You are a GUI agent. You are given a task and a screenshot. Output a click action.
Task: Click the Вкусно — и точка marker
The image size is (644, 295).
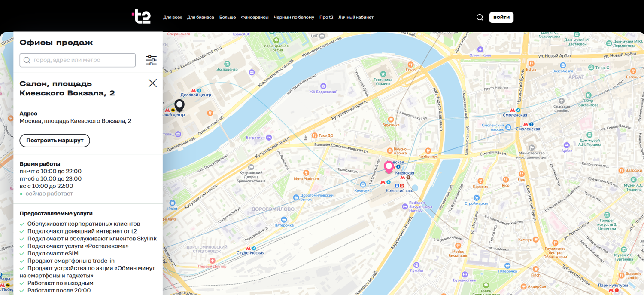(390, 151)
